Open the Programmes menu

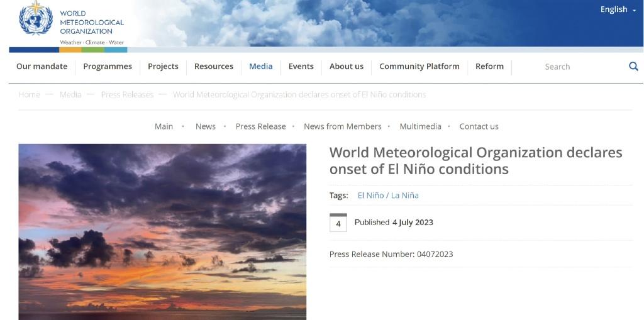108,66
